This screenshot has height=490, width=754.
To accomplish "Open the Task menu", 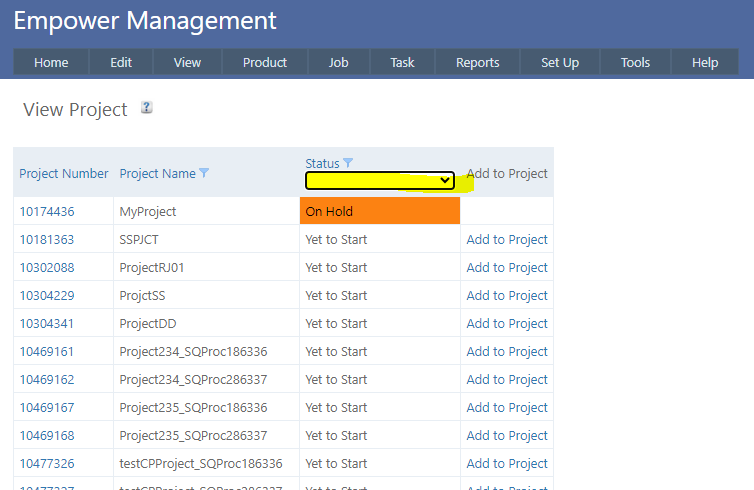I will (402, 62).
